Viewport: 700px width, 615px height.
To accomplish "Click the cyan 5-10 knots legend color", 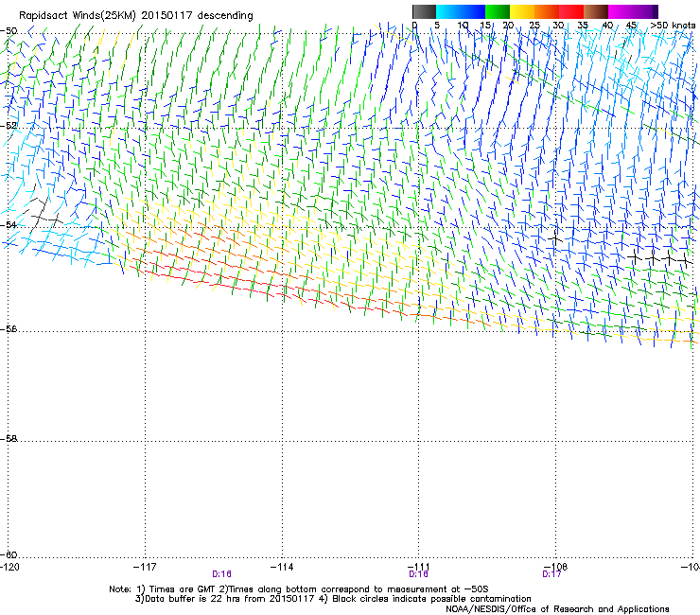I will tap(447, 11).
